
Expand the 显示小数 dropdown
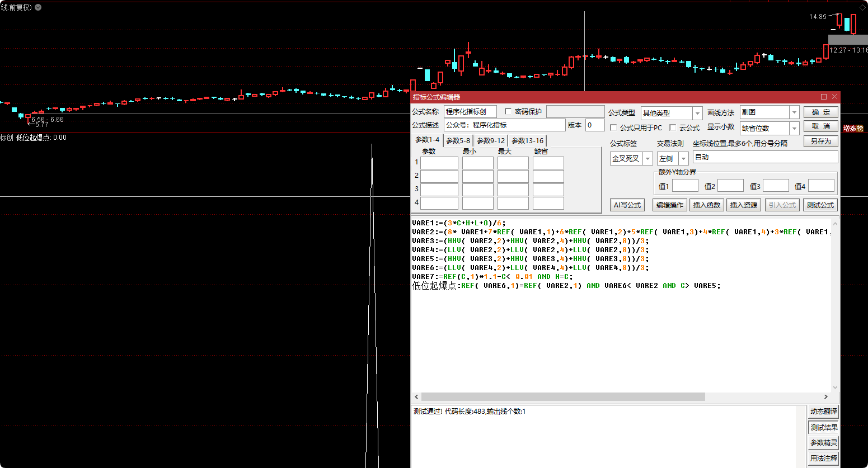[794, 129]
